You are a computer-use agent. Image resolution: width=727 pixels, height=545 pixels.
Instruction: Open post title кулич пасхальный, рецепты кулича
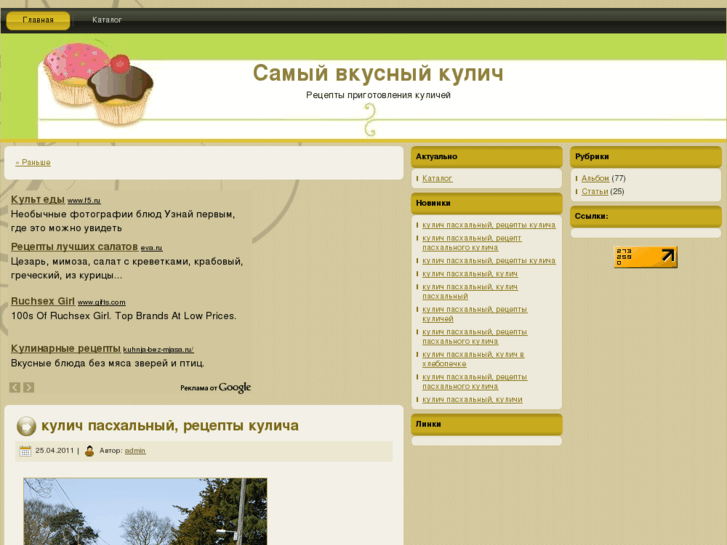click(170, 426)
